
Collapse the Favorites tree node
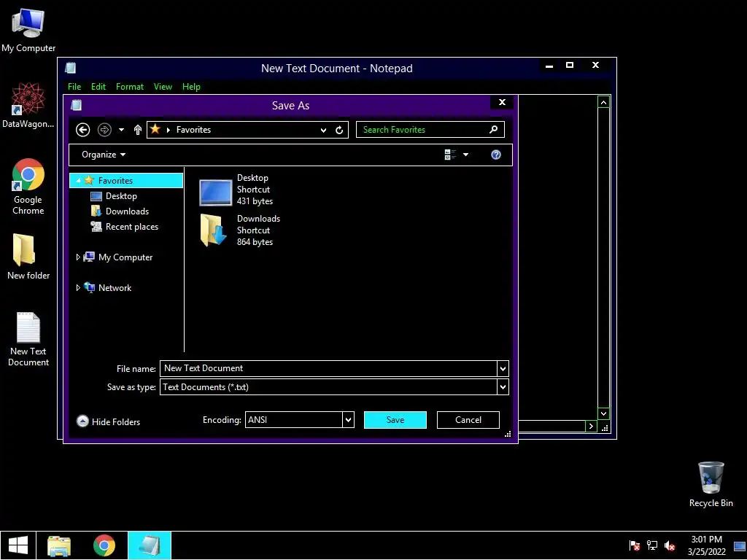click(78, 181)
